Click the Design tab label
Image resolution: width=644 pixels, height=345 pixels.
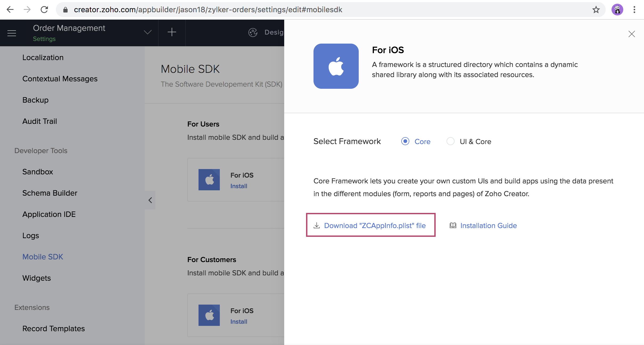click(274, 32)
